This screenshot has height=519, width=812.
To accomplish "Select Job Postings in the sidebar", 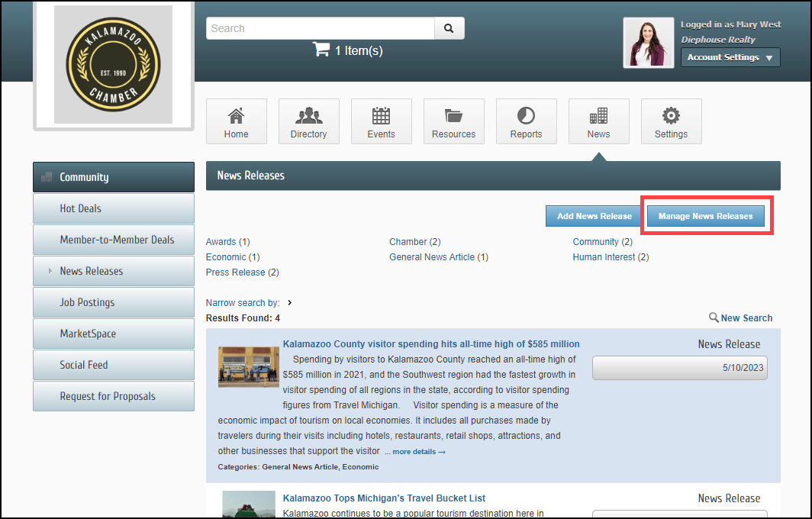I will [113, 302].
